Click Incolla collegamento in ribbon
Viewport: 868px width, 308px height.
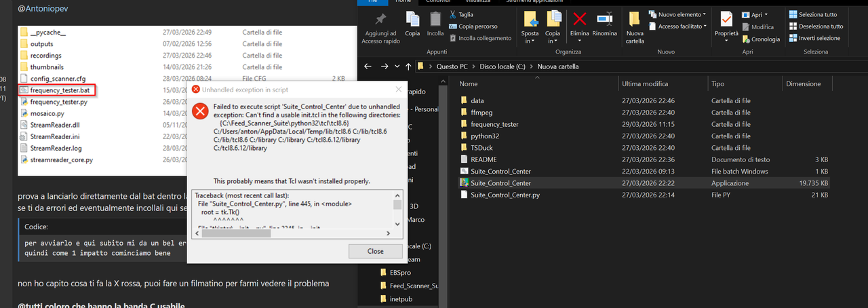pos(479,39)
